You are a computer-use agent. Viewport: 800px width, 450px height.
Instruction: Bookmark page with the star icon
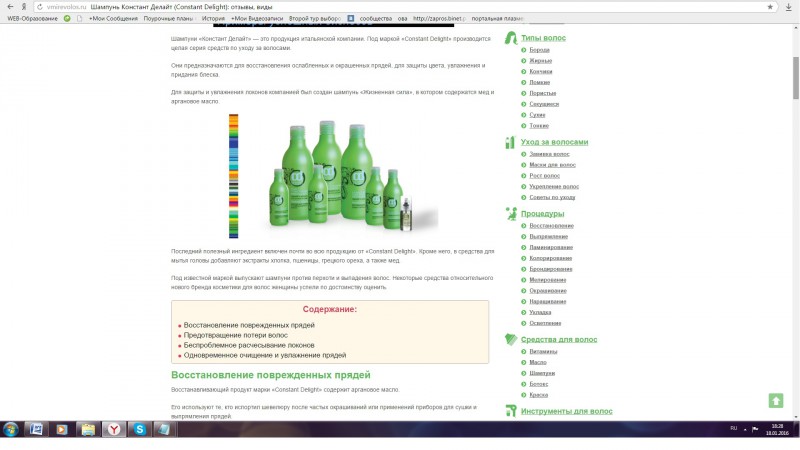pyautogui.click(x=770, y=7)
